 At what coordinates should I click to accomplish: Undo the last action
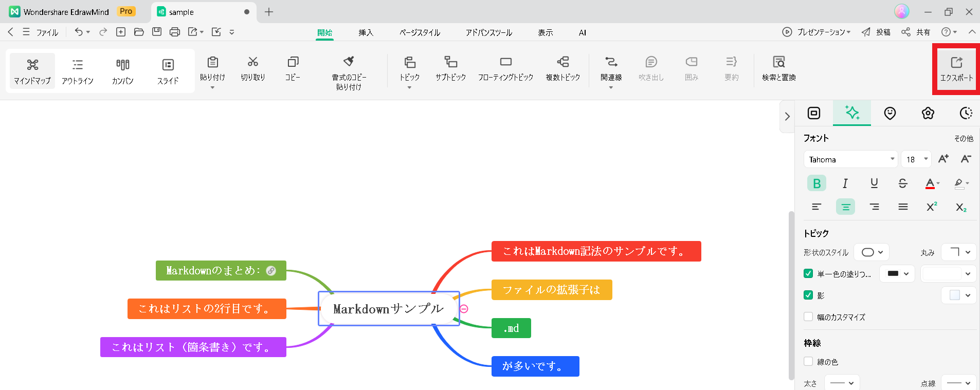click(x=78, y=32)
